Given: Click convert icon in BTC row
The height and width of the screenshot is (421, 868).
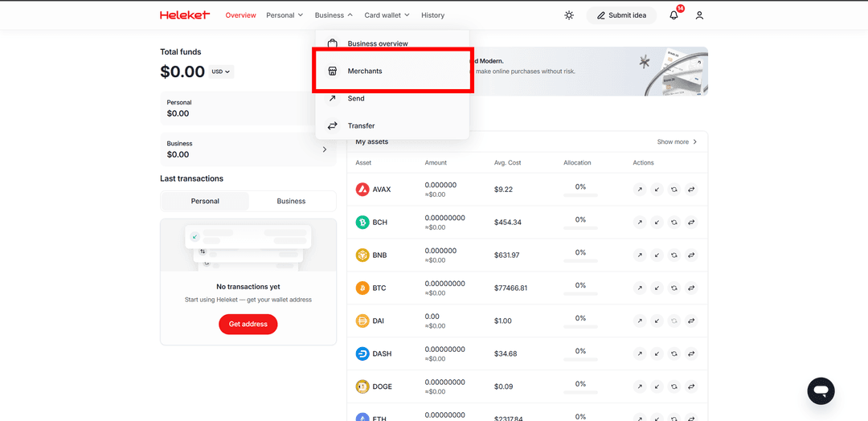Looking at the screenshot, I should [674, 288].
